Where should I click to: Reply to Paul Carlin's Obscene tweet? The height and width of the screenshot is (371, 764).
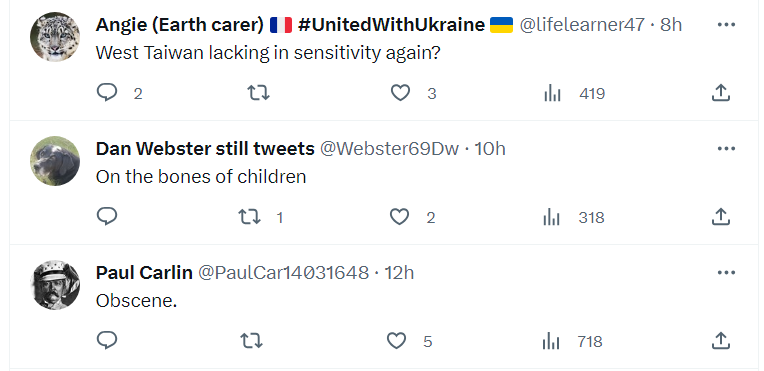(x=107, y=340)
